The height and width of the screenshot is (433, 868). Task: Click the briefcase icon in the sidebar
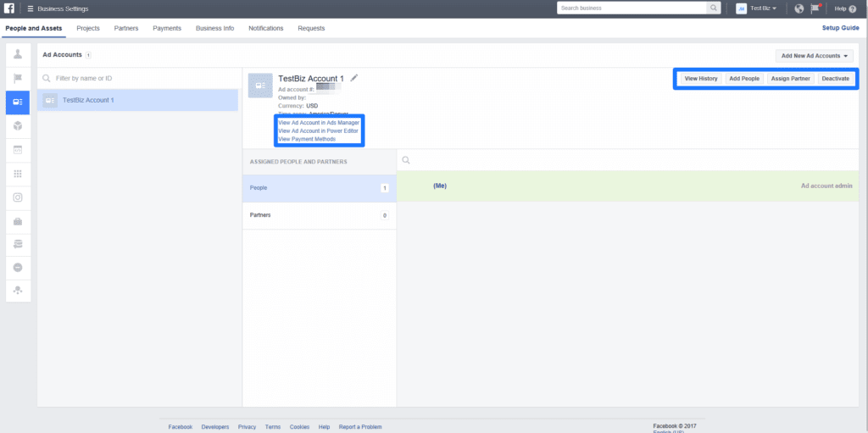click(x=17, y=220)
